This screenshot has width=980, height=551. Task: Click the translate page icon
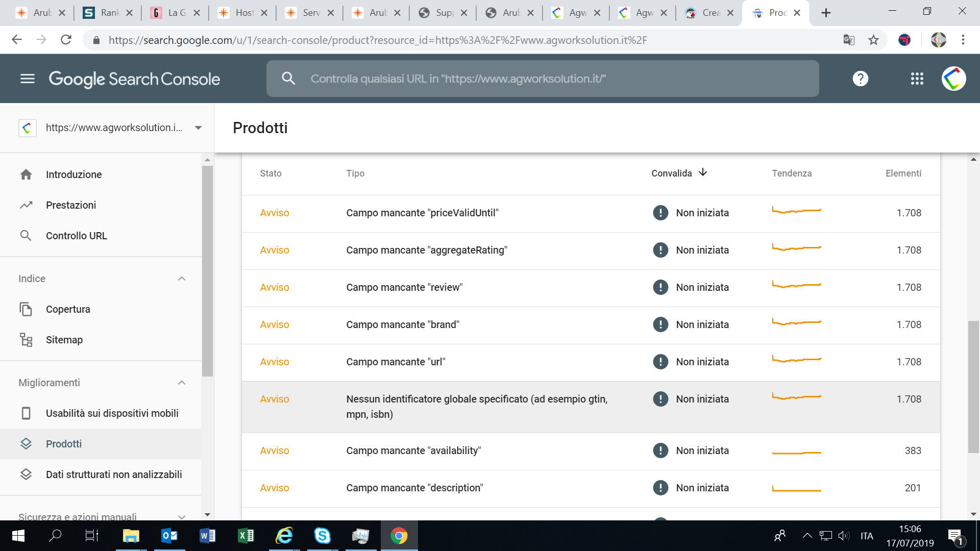pos(849,40)
